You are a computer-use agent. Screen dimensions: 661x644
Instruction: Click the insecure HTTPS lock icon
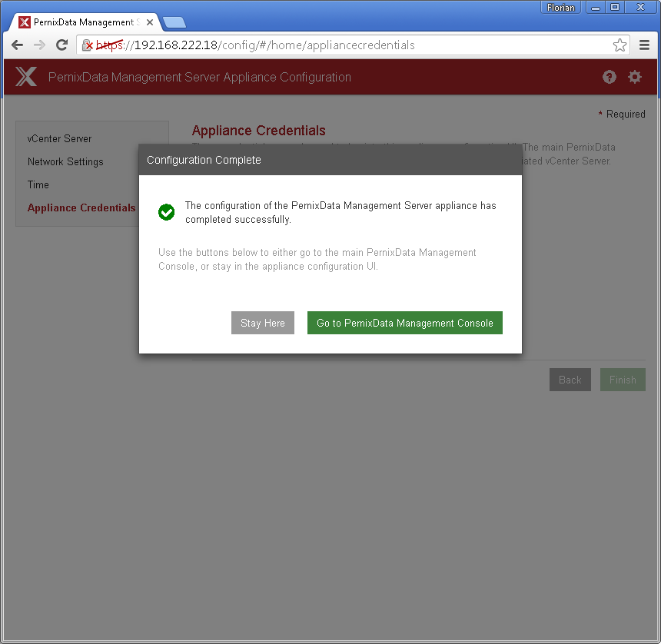(x=88, y=45)
